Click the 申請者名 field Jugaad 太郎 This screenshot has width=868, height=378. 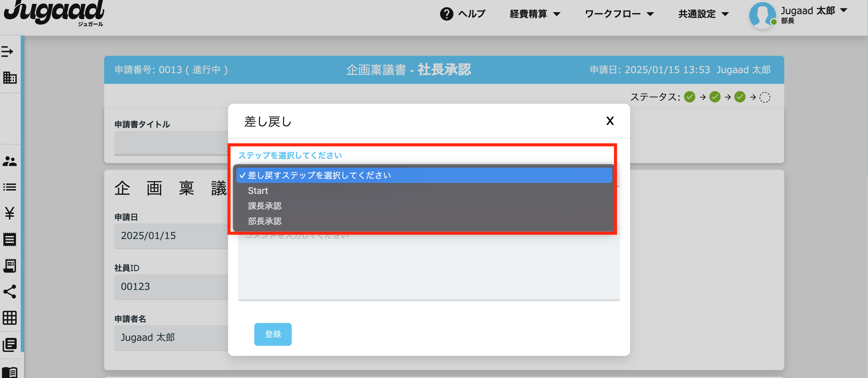coord(171,337)
